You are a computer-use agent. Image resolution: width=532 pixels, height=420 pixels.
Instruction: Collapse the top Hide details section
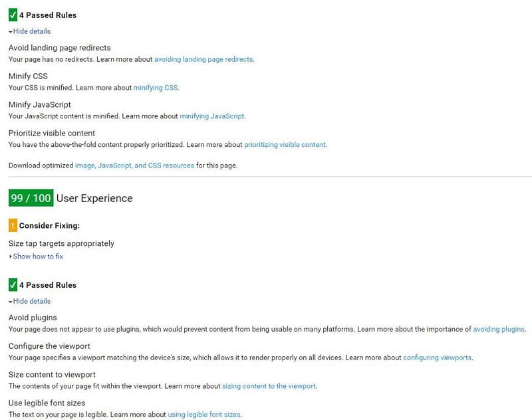pos(31,31)
